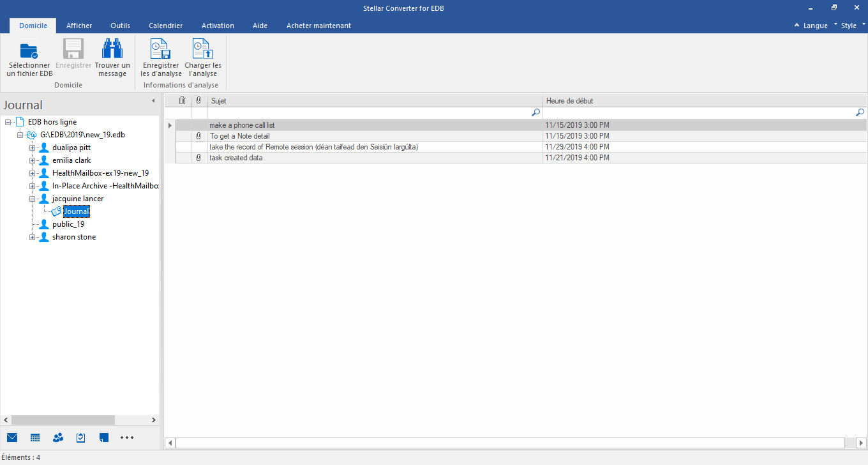
Task: Click Sélectionner un fichier EDB icon
Action: click(29, 50)
